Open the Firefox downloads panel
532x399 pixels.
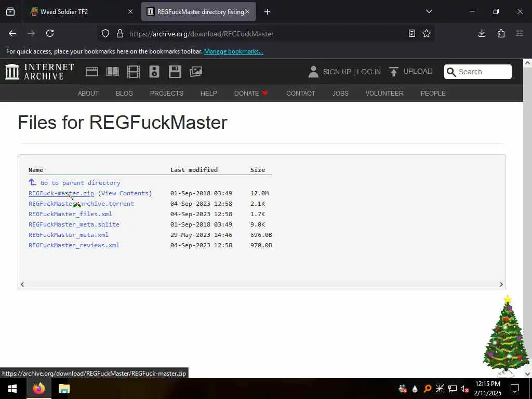(x=482, y=33)
